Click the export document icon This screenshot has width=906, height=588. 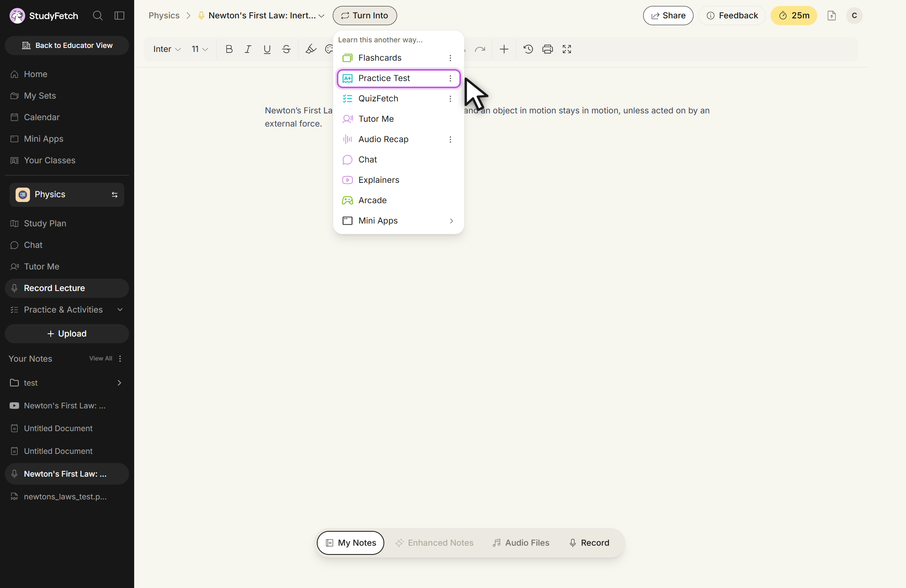832,16
